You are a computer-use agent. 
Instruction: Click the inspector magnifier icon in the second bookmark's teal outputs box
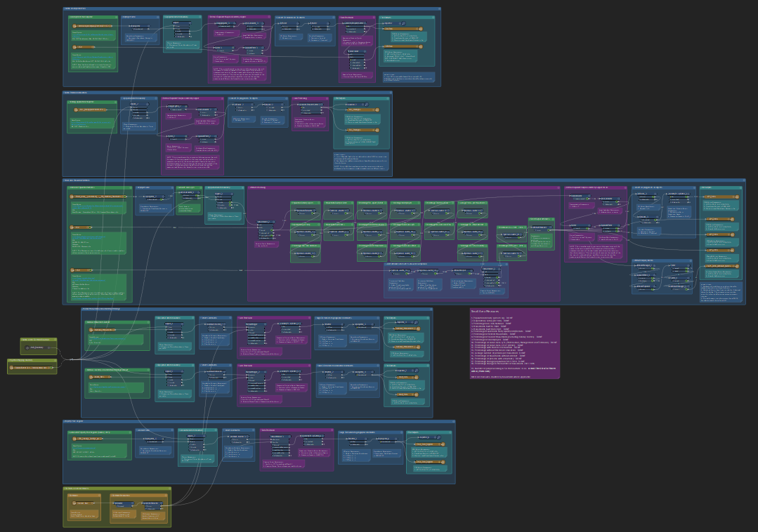click(x=367, y=105)
